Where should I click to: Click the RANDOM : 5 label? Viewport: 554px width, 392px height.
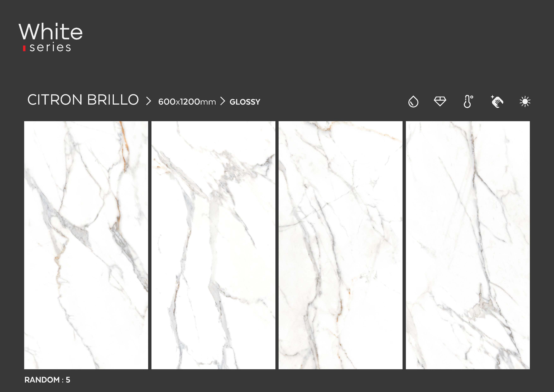47,380
